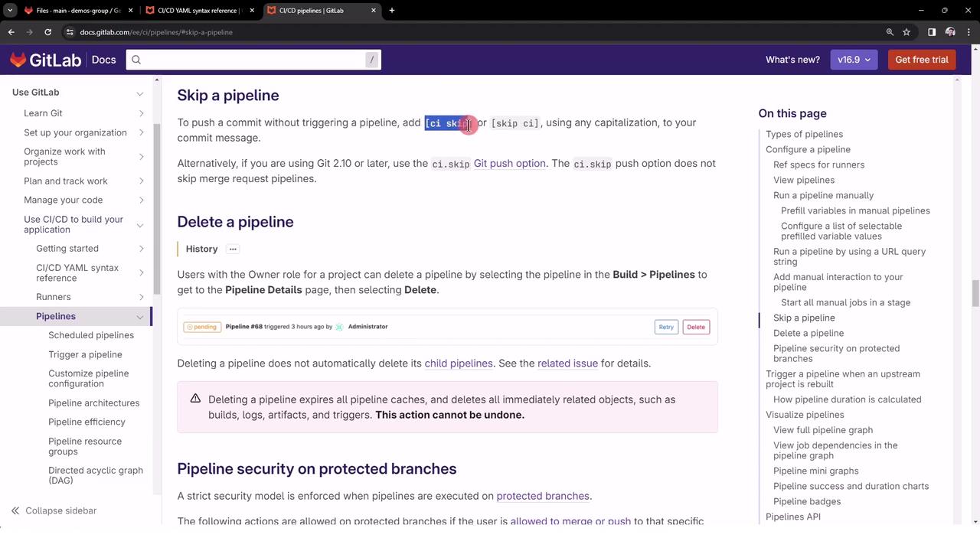Close the CI/CD YAML syntax reference tab

coord(252,11)
